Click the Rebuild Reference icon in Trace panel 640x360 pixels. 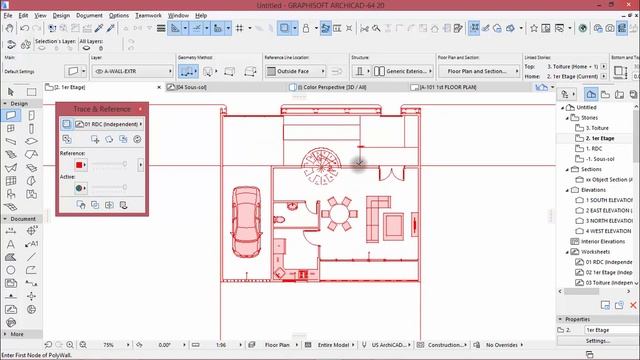click(137, 139)
